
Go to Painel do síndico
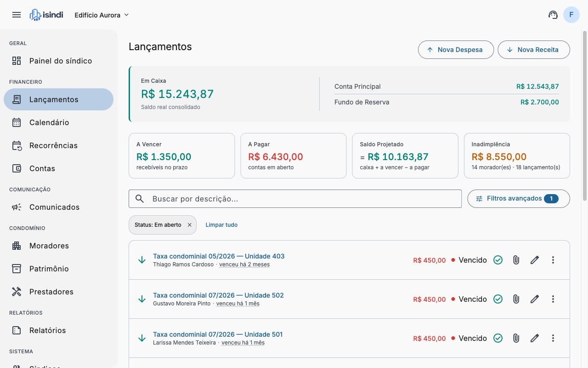(x=58, y=61)
